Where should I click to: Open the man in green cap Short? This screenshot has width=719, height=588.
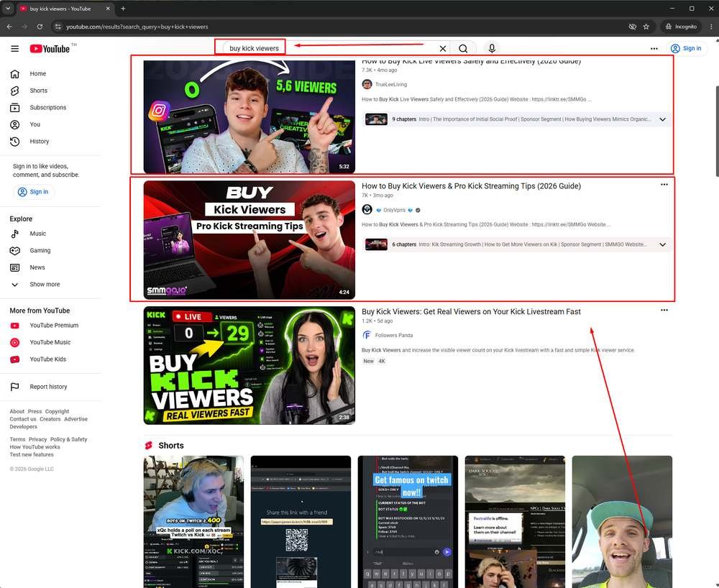(x=622, y=522)
